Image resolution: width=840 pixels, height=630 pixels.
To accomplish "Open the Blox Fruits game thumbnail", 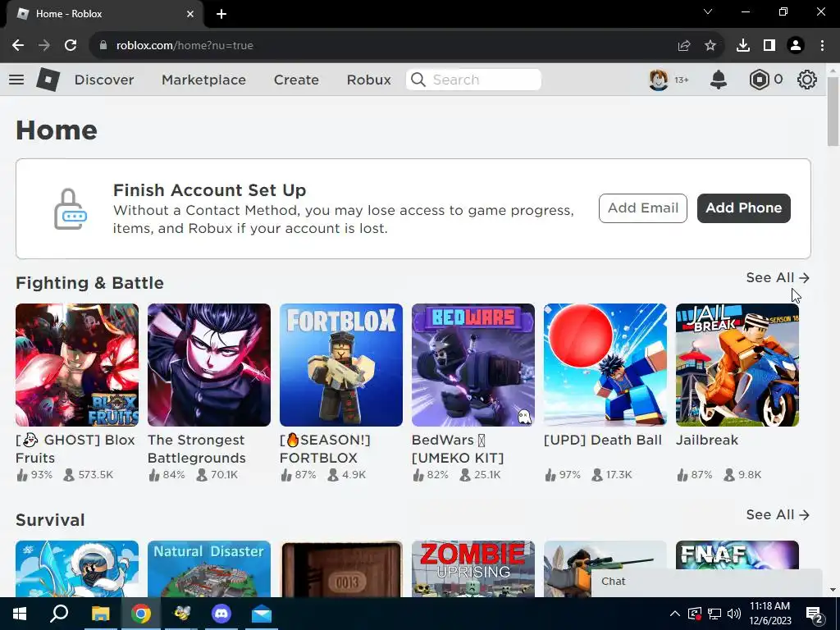I will pyautogui.click(x=77, y=365).
